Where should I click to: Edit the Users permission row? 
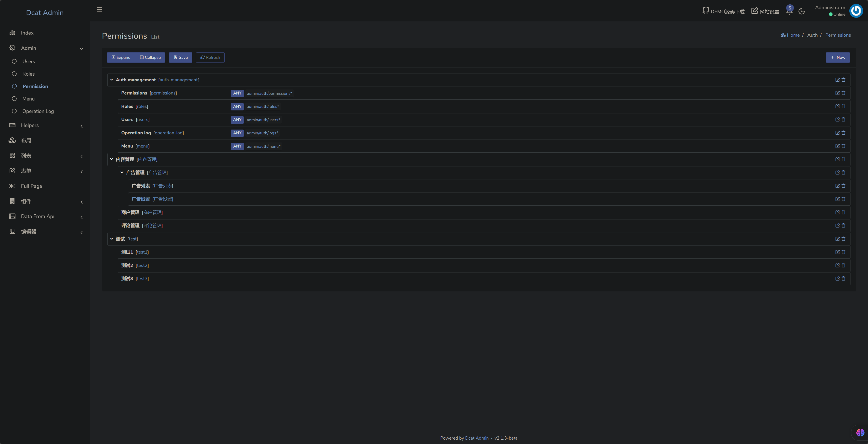coord(837,119)
